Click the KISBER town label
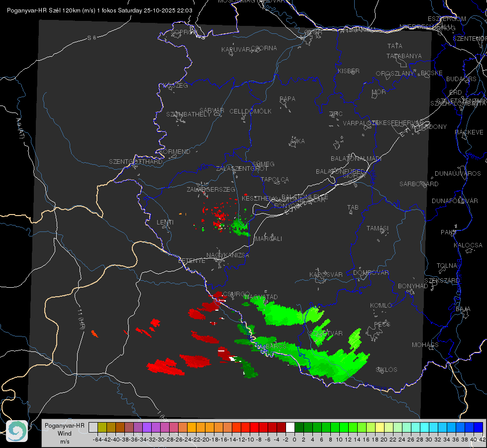The image size is (487, 448). 349,71
